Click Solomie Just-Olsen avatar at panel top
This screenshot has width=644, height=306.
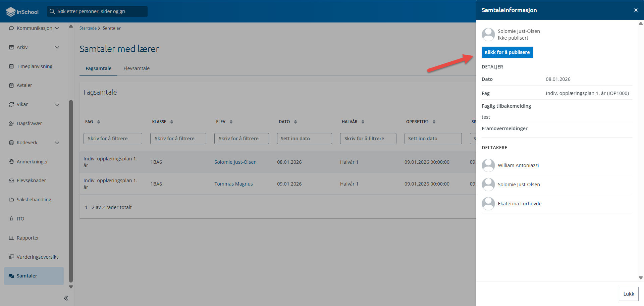[488, 35]
